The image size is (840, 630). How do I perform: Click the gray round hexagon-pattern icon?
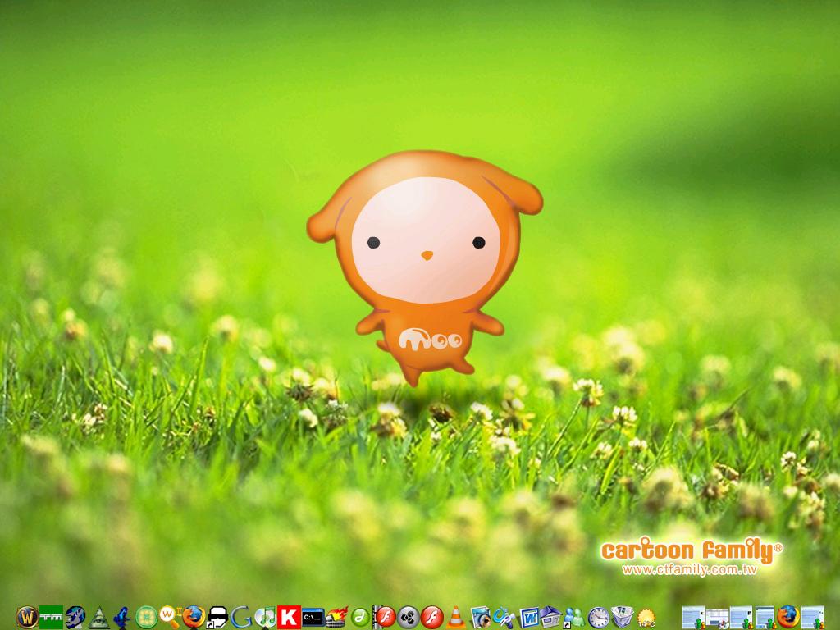tap(408, 617)
